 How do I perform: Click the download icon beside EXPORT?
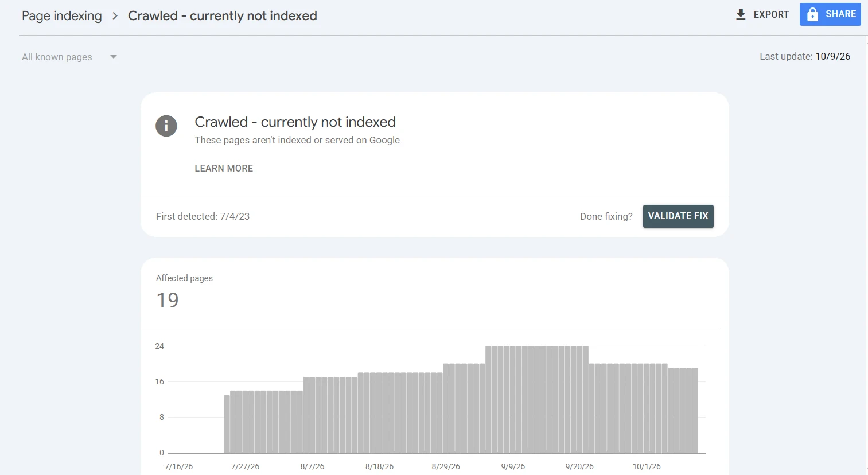tap(741, 14)
